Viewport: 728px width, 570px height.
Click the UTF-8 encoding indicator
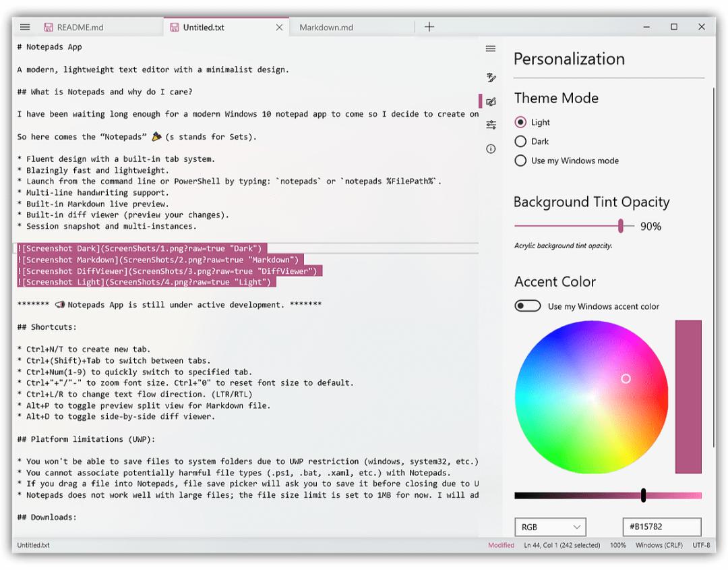(x=701, y=545)
